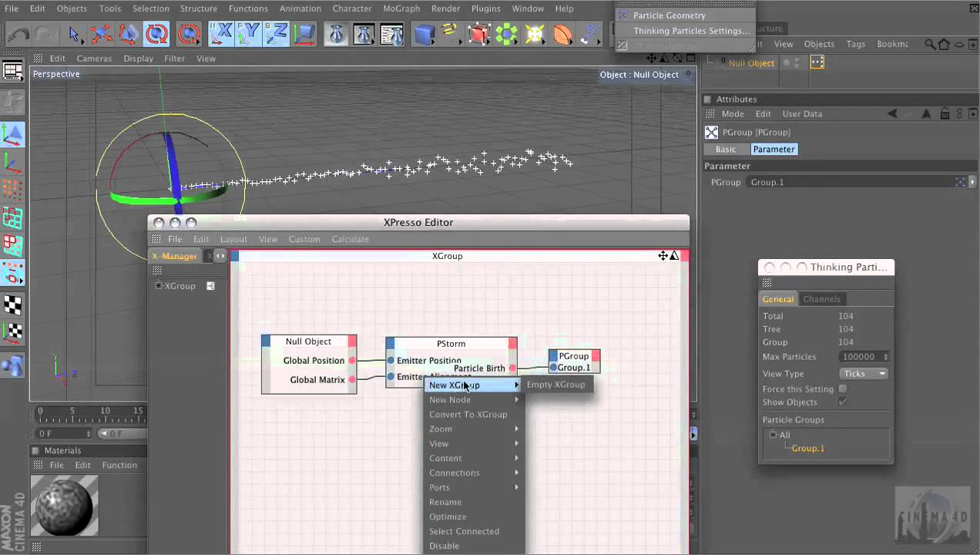Open the green Array modeling objects icon
The image size is (980, 555).
click(x=506, y=34)
